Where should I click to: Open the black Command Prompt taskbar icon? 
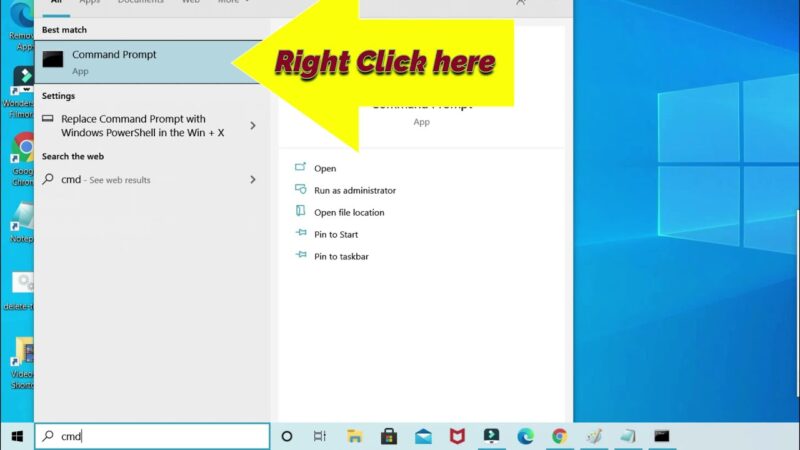(x=662, y=436)
